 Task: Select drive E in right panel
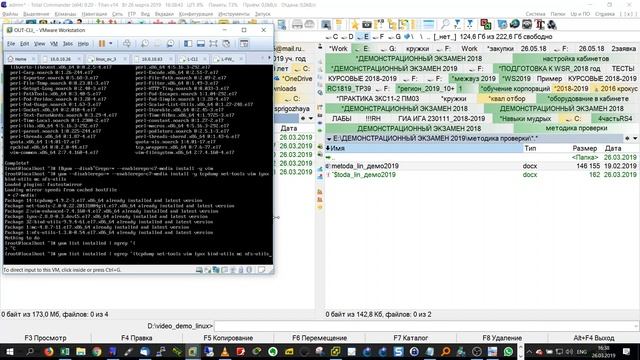363,37
